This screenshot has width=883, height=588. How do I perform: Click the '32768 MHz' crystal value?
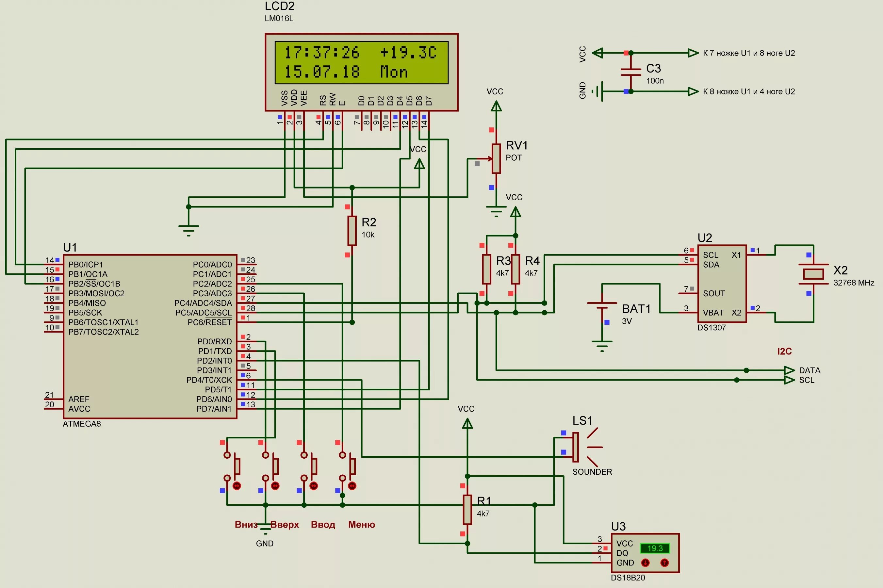tap(854, 283)
